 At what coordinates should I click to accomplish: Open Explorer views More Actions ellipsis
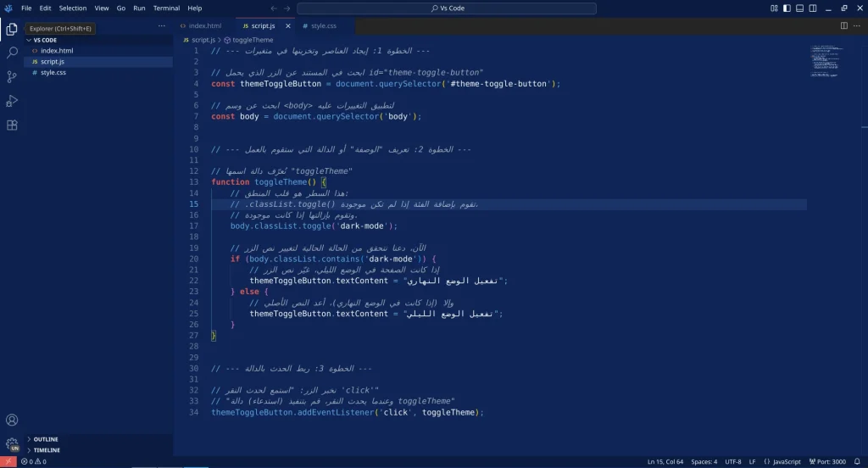(x=162, y=26)
